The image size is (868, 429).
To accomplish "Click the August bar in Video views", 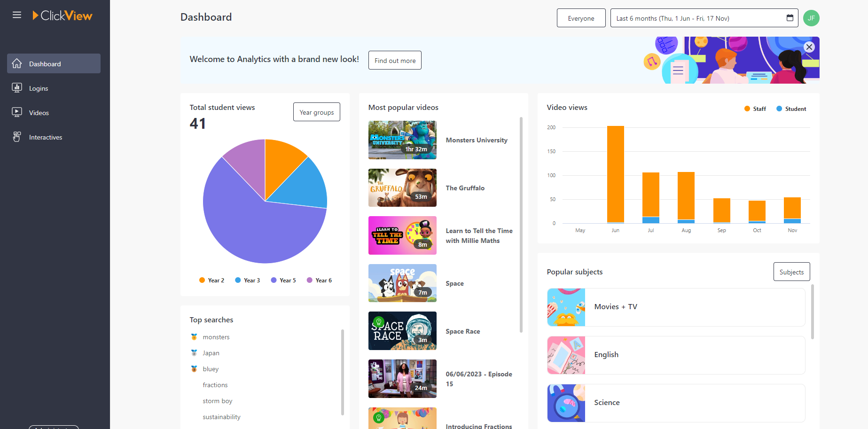I will pos(686,197).
